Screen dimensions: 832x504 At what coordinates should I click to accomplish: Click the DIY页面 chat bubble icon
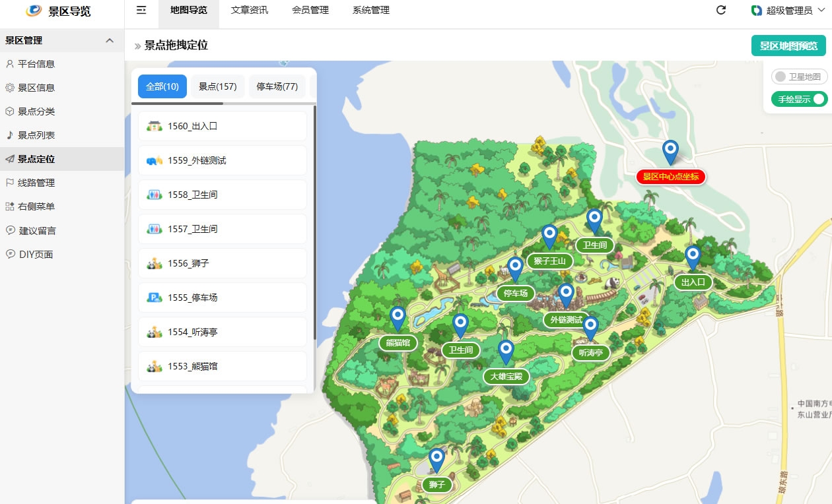[9, 254]
